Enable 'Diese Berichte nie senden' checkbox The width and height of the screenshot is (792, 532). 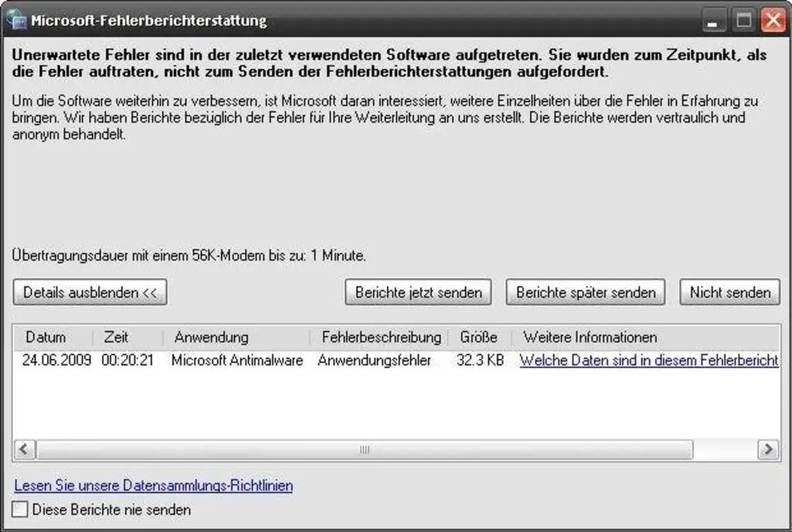pos(21,510)
